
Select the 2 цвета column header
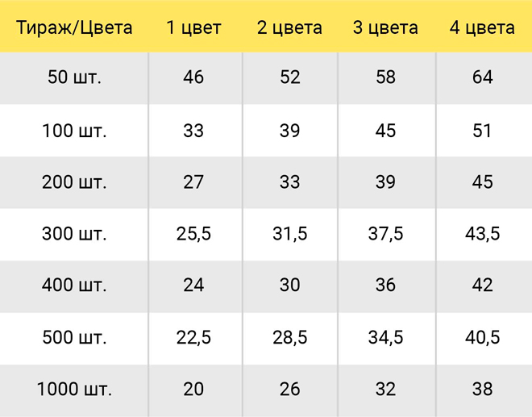(x=289, y=27)
